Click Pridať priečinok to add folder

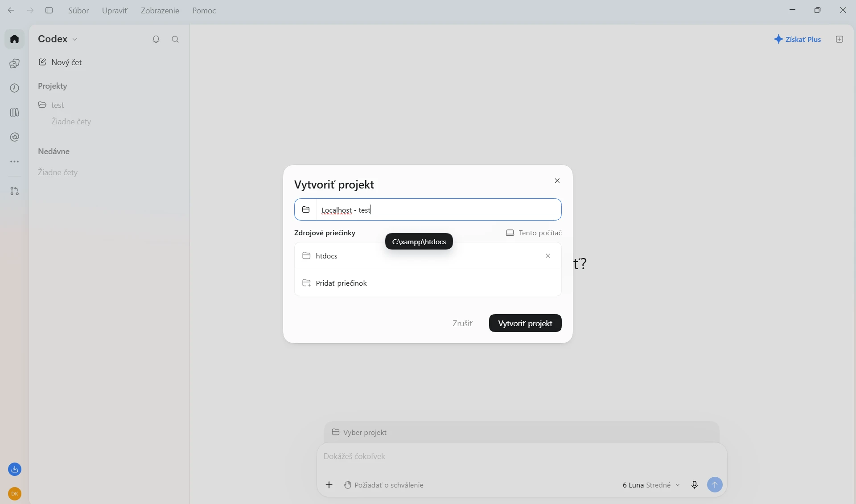(428, 283)
